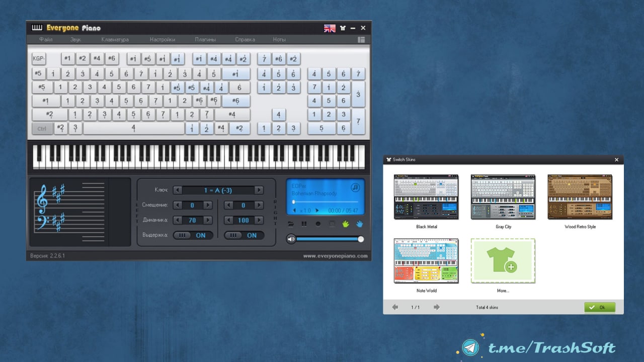644x362 pixels.
Task: Minimize the Everyone Piano window
Action: (x=353, y=29)
